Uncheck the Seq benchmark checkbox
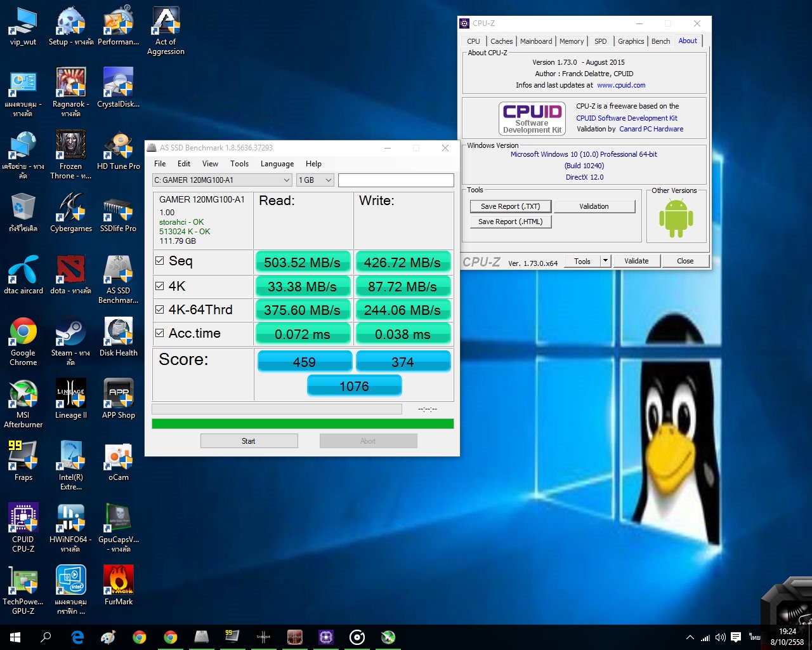The width and height of the screenshot is (812, 650). (x=160, y=261)
